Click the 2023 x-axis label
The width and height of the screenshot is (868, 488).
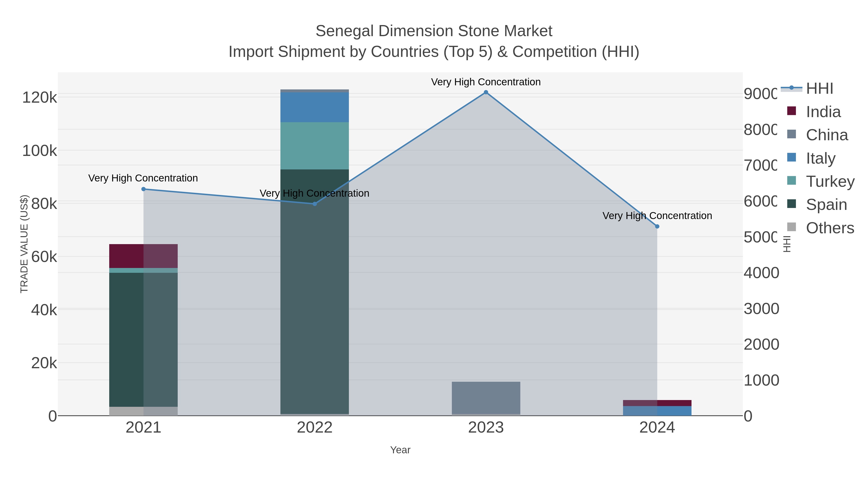(486, 428)
